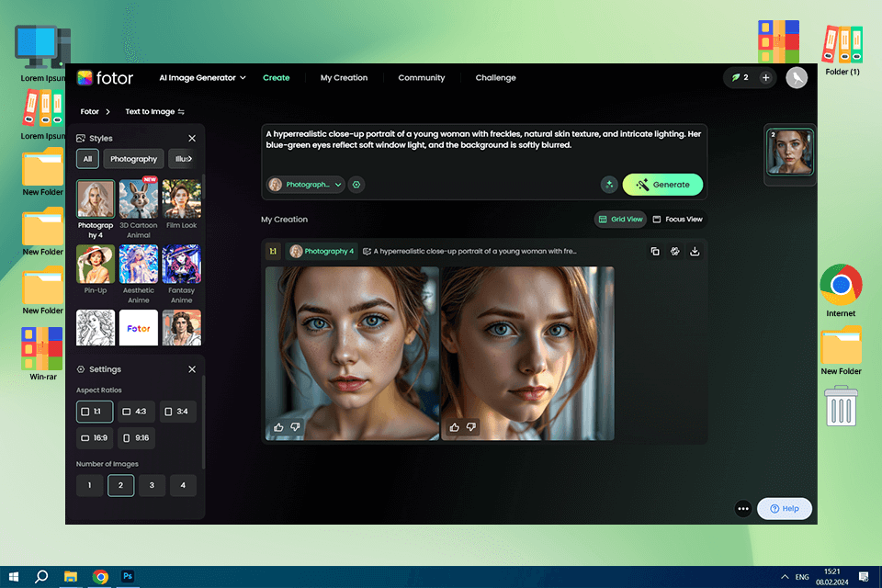Select the 4:3 aspect ratio

(136, 412)
